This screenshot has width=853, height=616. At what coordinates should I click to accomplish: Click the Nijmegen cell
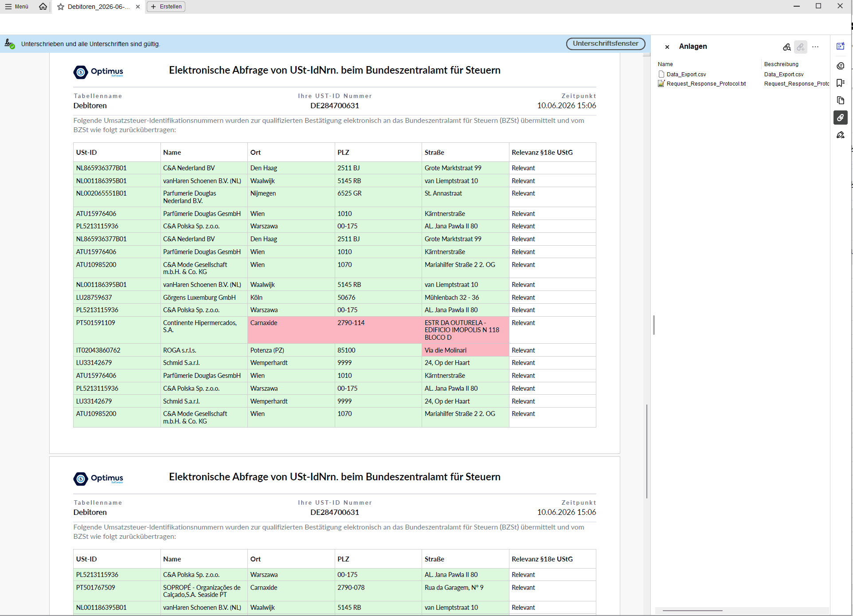(291, 197)
